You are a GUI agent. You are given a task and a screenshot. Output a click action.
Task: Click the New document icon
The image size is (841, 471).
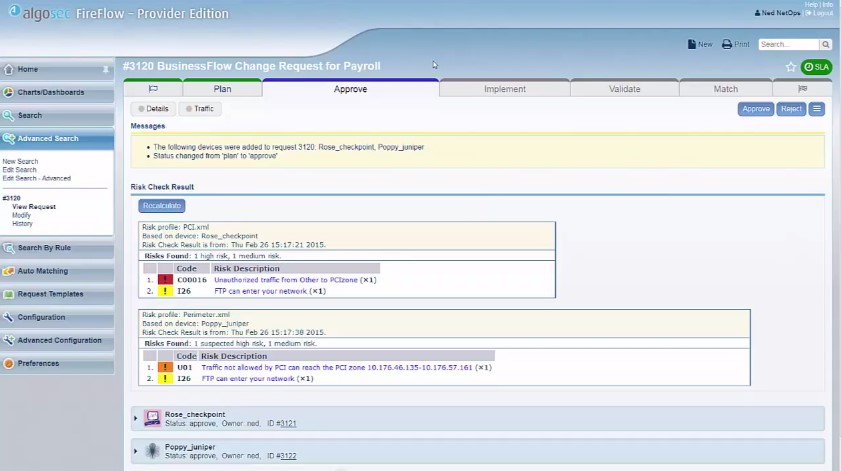pos(692,44)
